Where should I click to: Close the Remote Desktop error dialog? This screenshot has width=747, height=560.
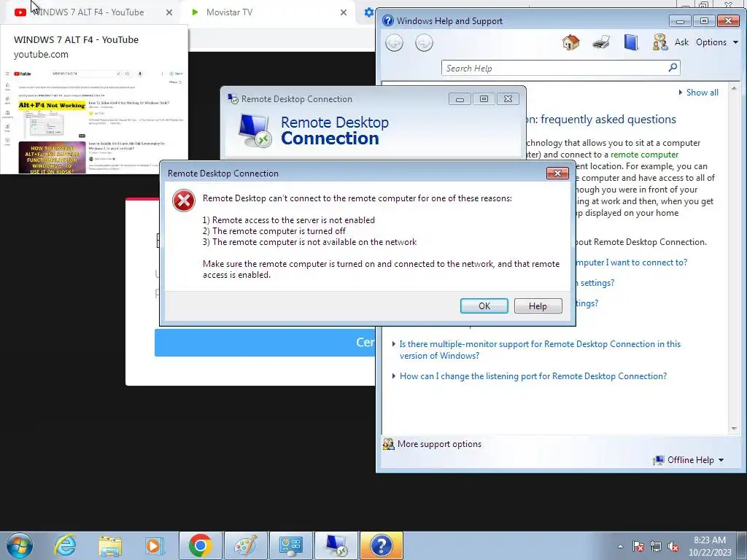(x=557, y=173)
